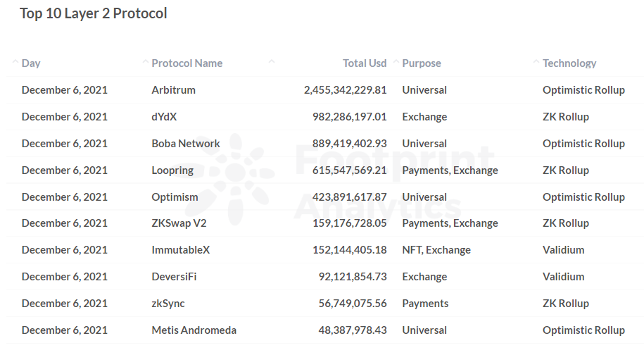Click the Metis Andromeda row name
Screen dimensions: 644x355
coord(194,330)
